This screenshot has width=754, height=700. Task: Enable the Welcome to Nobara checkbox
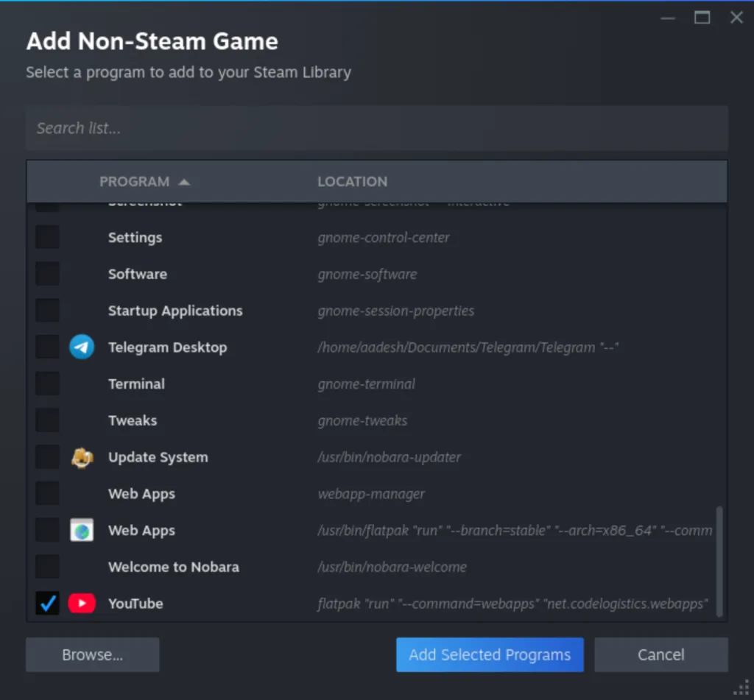(x=48, y=567)
